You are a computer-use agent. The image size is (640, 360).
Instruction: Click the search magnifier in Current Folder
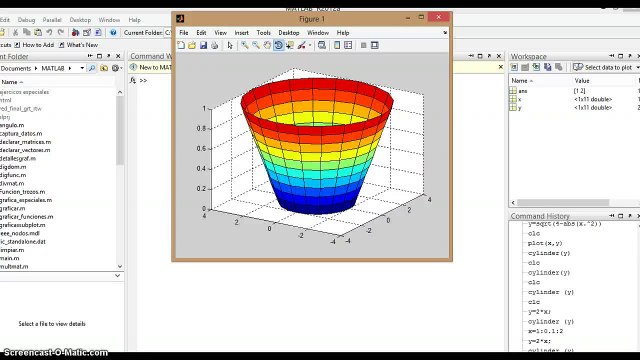[92, 68]
